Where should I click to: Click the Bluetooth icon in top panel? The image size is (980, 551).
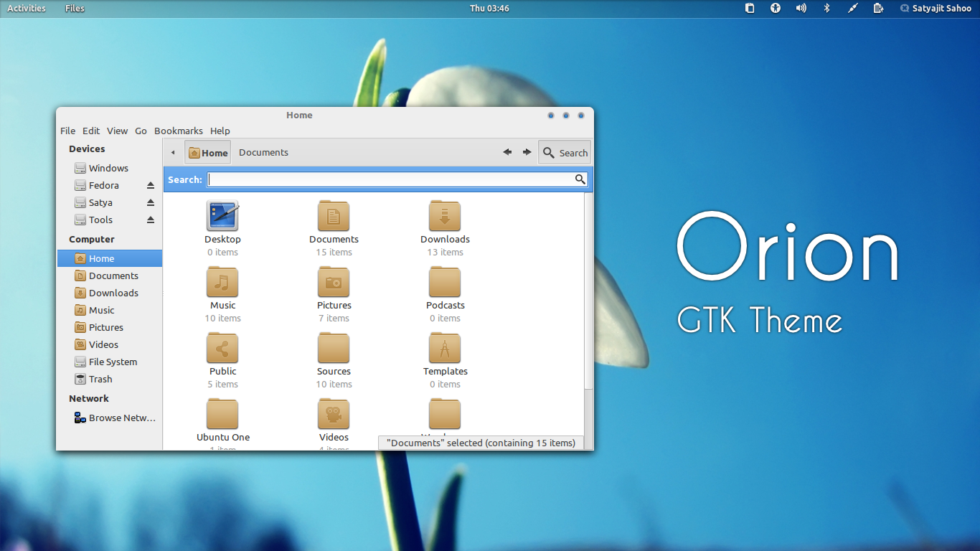(826, 9)
